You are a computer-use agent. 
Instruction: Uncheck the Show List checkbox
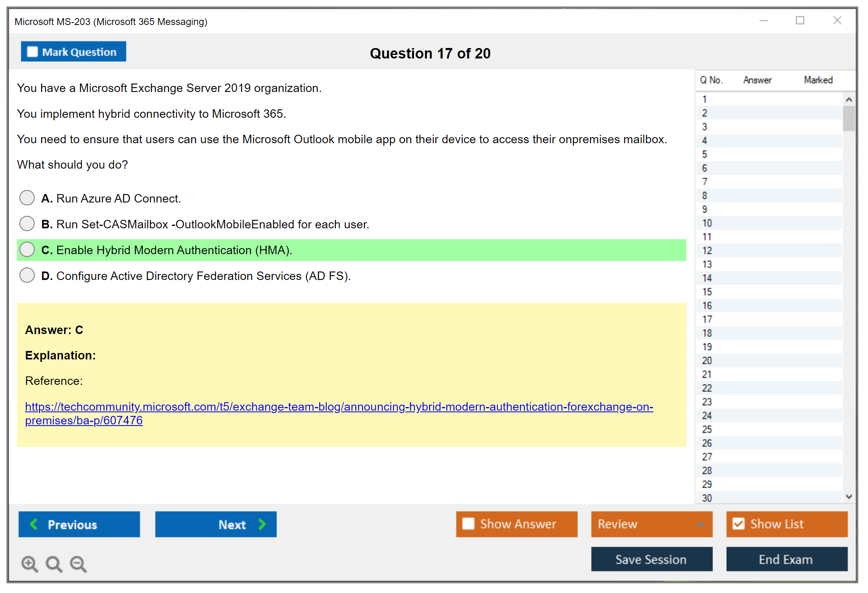tap(738, 524)
